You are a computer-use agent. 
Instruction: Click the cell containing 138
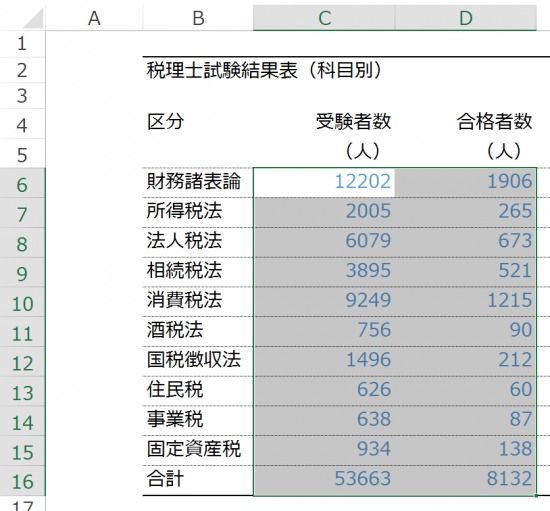pos(465,451)
